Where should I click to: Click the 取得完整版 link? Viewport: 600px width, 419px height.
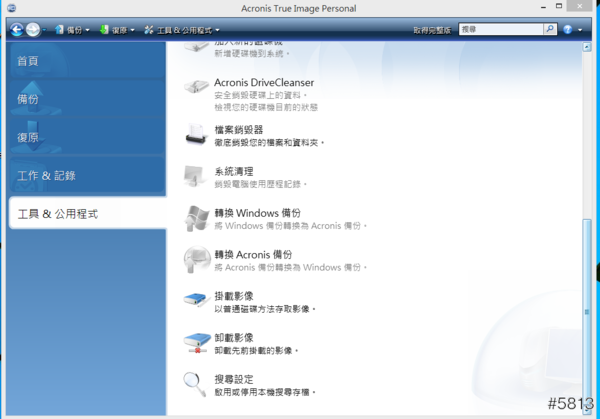click(432, 30)
